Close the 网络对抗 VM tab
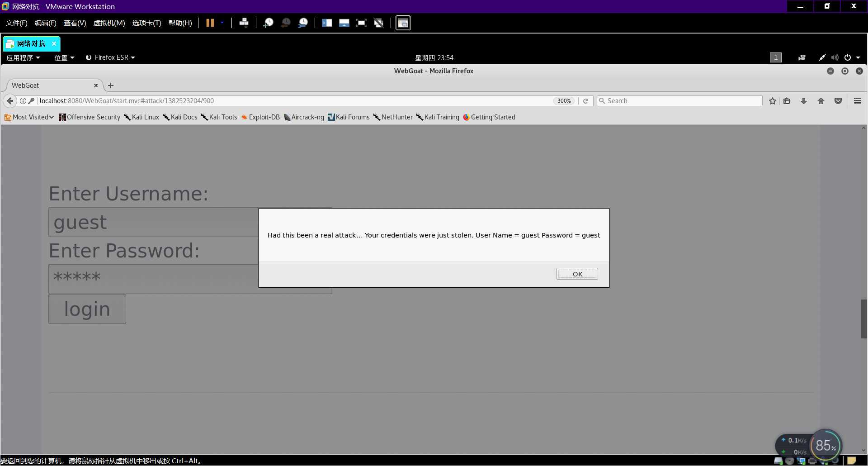This screenshot has height=466, width=868. [54, 43]
